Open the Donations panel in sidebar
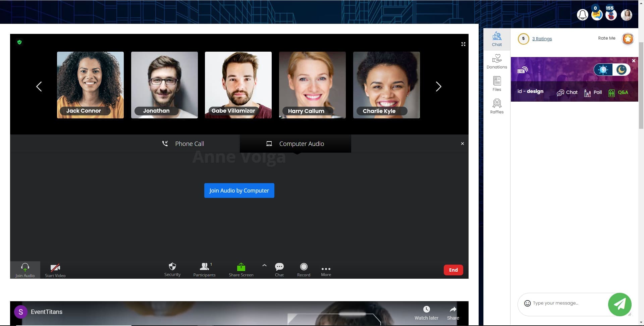This screenshot has width=644, height=326. [497, 61]
